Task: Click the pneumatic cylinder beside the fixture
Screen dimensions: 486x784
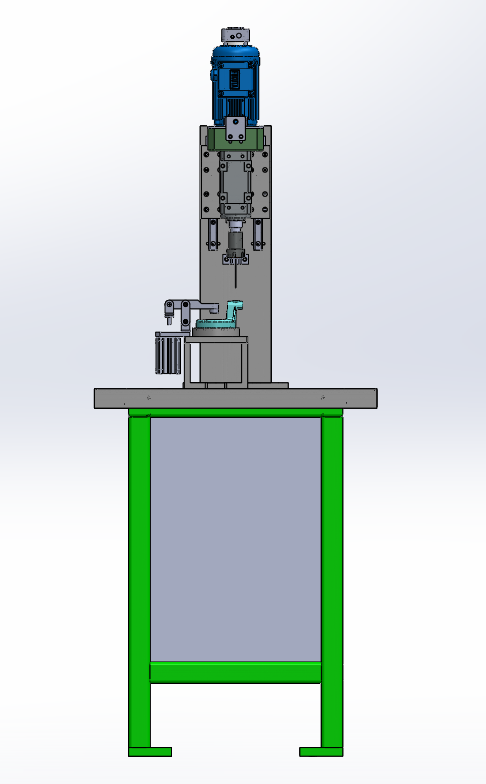Action: click(168, 354)
